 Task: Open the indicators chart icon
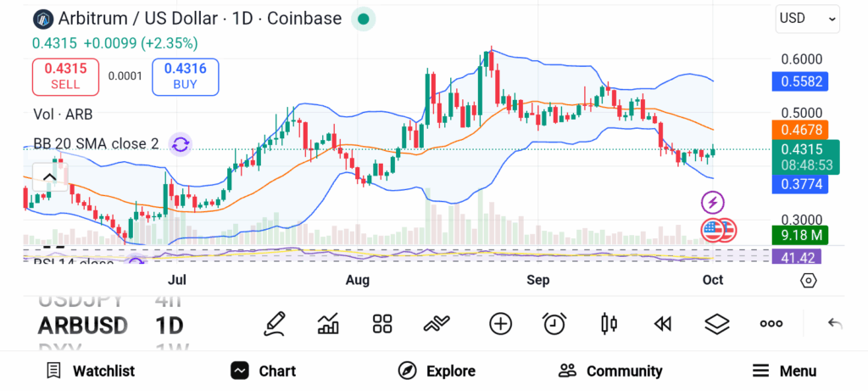click(328, 323)
